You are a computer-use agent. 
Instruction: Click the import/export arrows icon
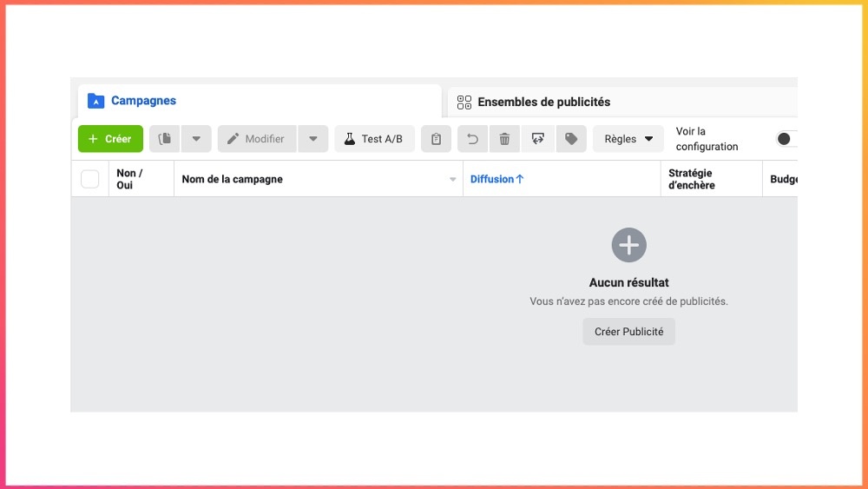pyautogui.click(x=537, y=138)
